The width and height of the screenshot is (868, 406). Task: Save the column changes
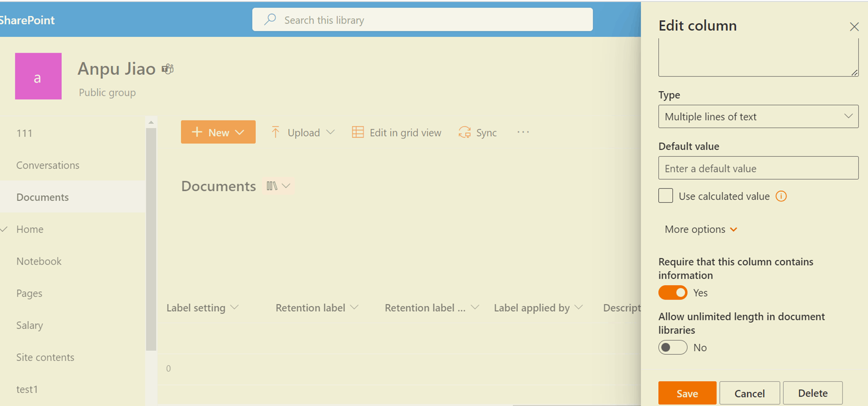[x=687, y=393]
